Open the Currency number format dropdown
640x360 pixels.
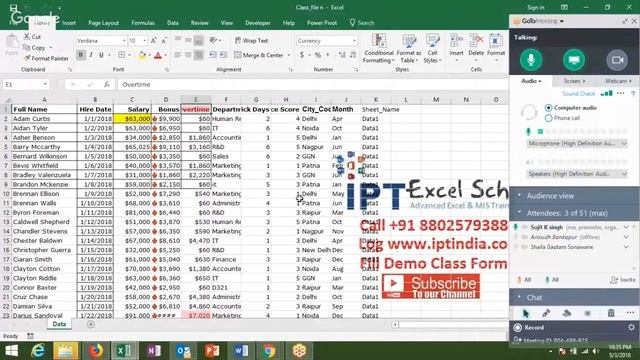click(354, 41)
